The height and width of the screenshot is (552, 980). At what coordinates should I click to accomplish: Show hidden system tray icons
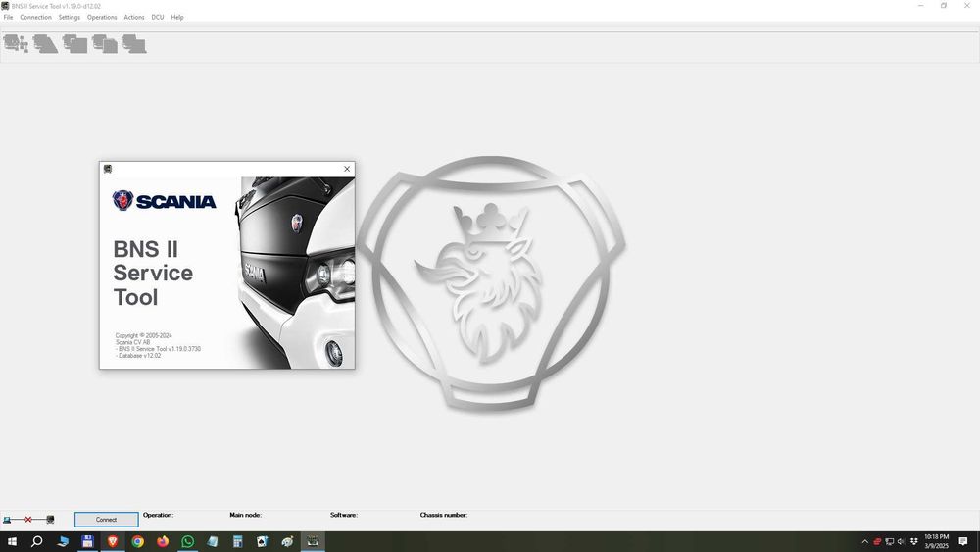tap(865, 541)
